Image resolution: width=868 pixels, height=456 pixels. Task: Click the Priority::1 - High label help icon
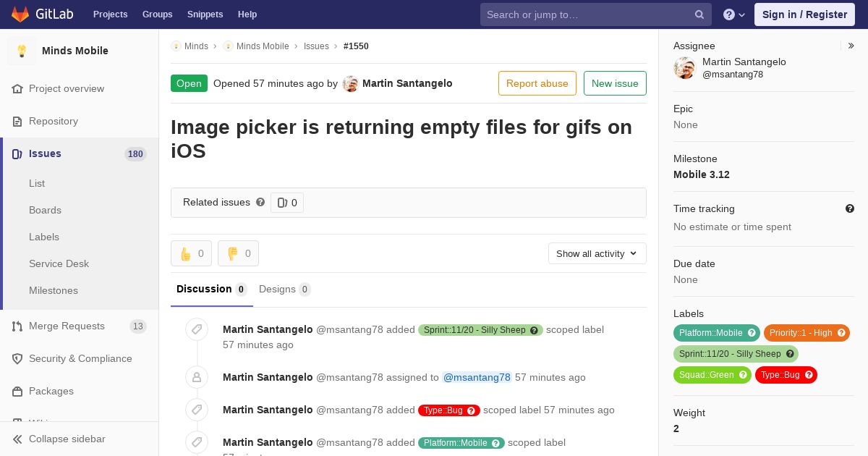tap(841, 333)
